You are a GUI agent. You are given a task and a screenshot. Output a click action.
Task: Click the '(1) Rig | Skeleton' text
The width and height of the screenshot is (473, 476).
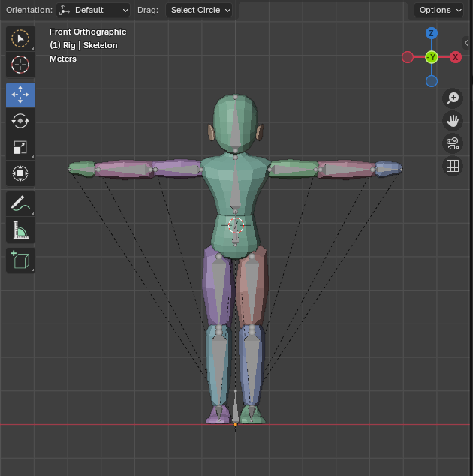(x=83, y=45)
